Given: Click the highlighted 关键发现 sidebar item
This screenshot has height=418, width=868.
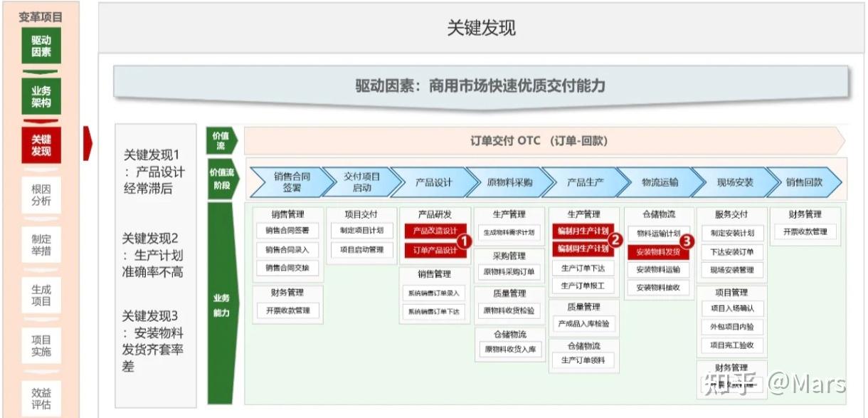Looking at the screenshot, I should click(x=40, y=143).
